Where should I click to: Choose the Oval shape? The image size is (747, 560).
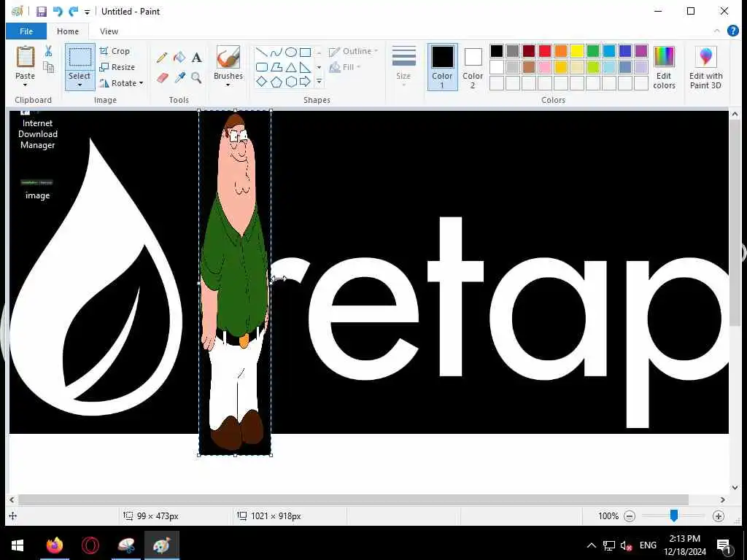click(x=291, y=52)
